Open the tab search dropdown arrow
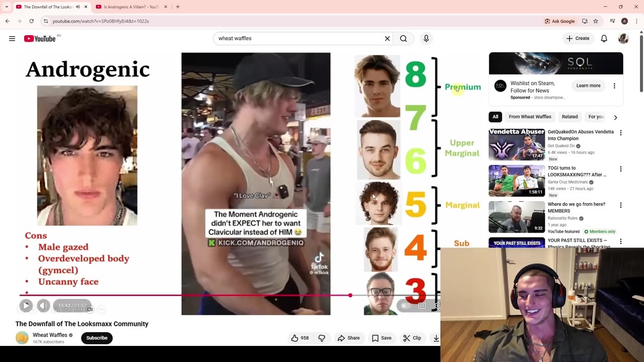 [6, 7]
